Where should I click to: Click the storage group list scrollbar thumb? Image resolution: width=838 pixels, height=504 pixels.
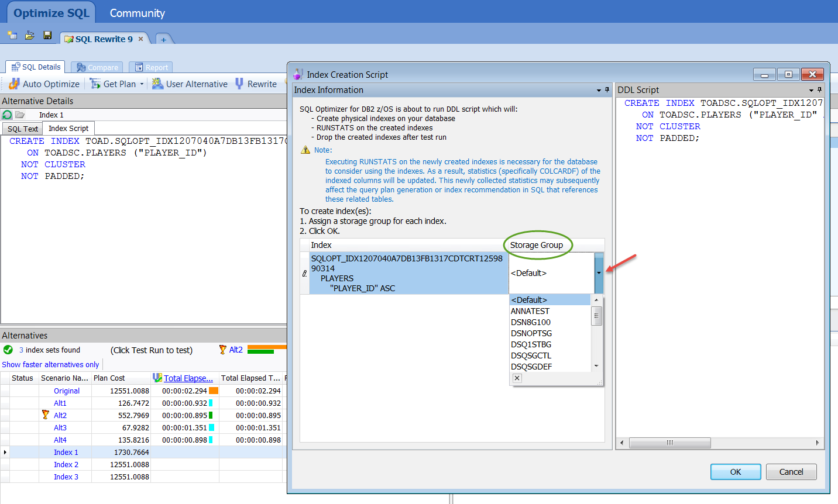(596, 315)
